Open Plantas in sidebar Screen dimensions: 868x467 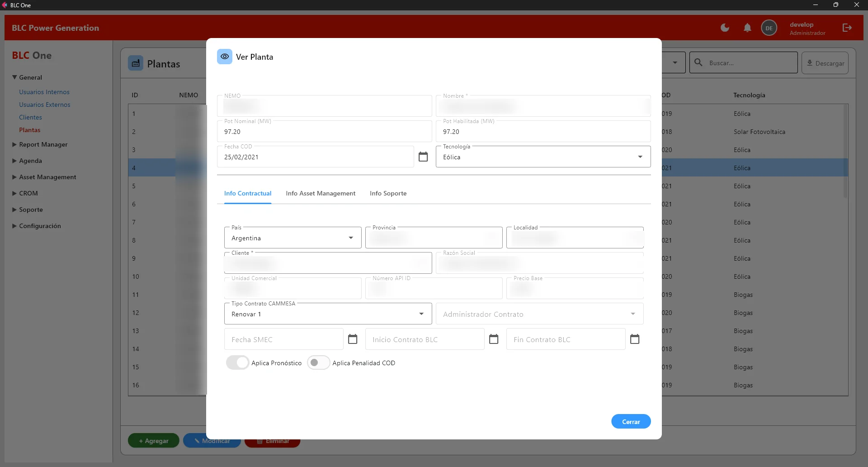[30, 130]
